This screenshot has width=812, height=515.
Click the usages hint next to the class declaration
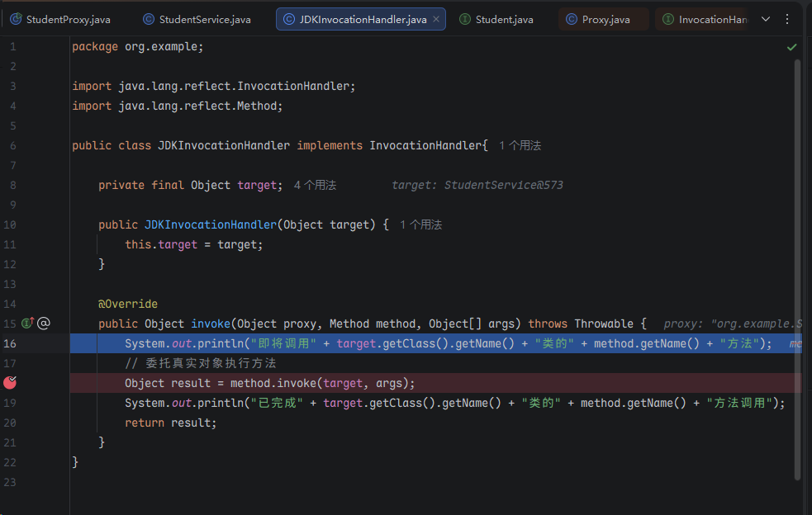(x=520, y=145)
